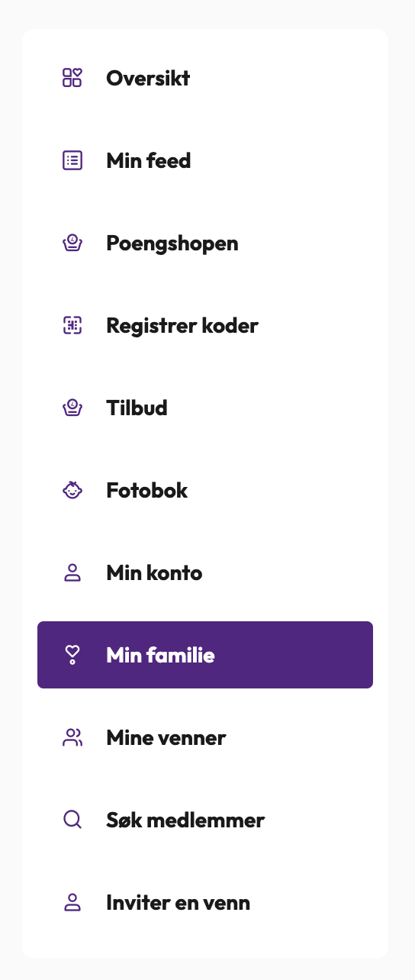415x980 pixels.
Task: Click the Oversikt grid-heart icon
Action: pos(72,78)
